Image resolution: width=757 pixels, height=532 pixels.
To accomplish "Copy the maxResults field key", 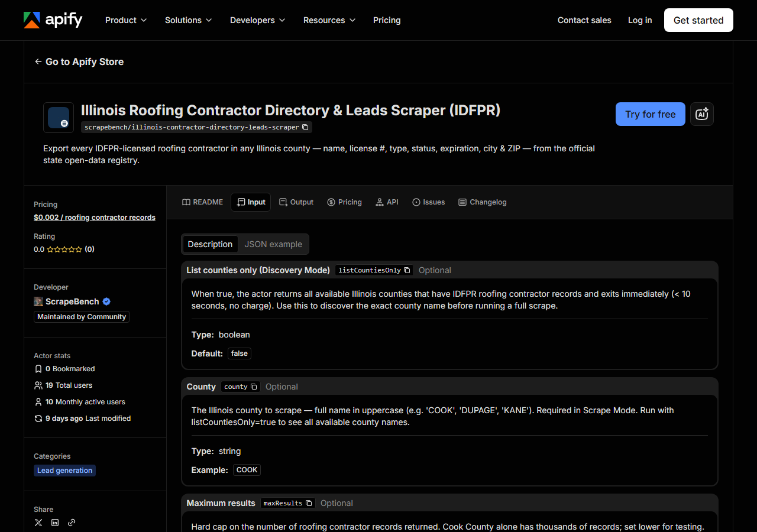I will [309, 503].
